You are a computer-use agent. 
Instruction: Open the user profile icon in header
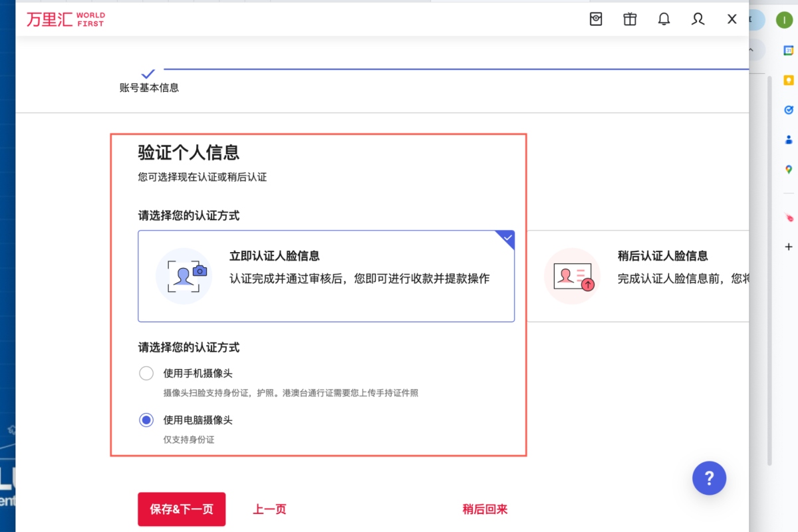tap(698, 19)
